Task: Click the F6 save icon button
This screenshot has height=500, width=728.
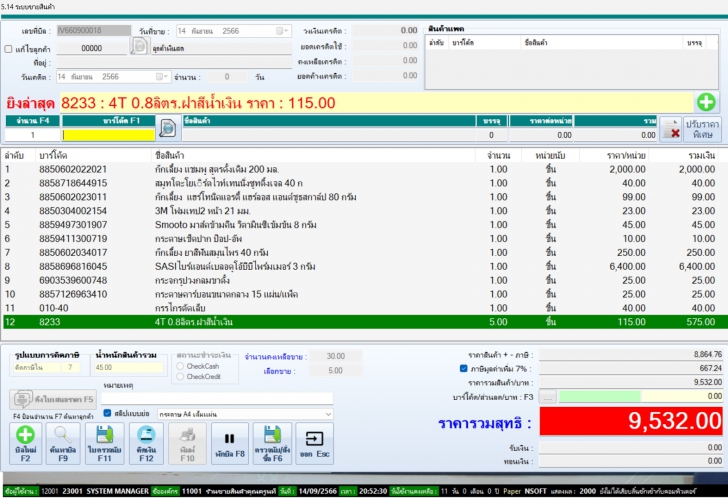Action: 272,443
